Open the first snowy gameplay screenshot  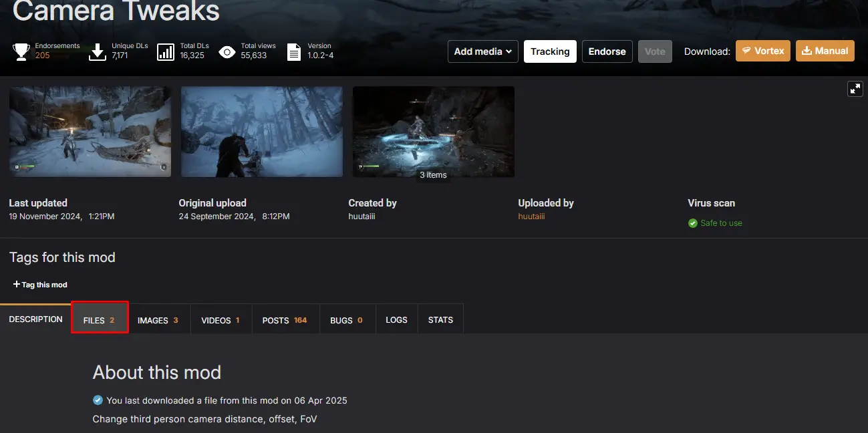click(90, 132)
